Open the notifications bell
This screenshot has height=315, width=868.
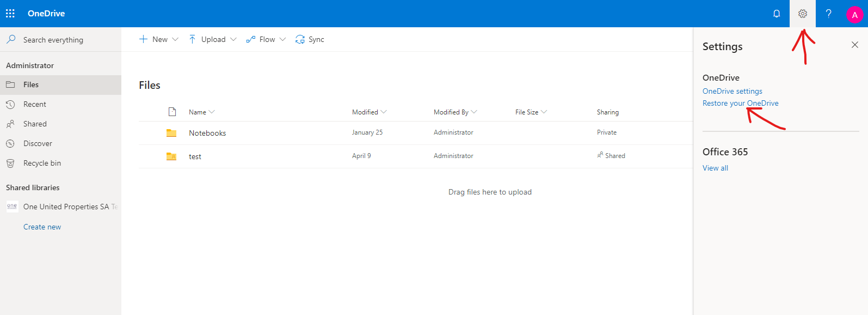click(777, 14)
